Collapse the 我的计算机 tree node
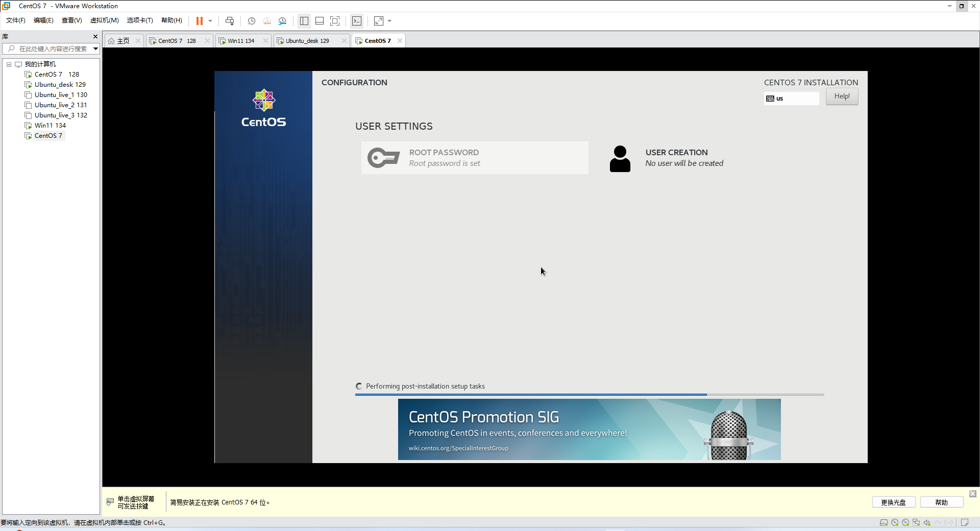Screen dimensions: 980x531 point(8,64)
